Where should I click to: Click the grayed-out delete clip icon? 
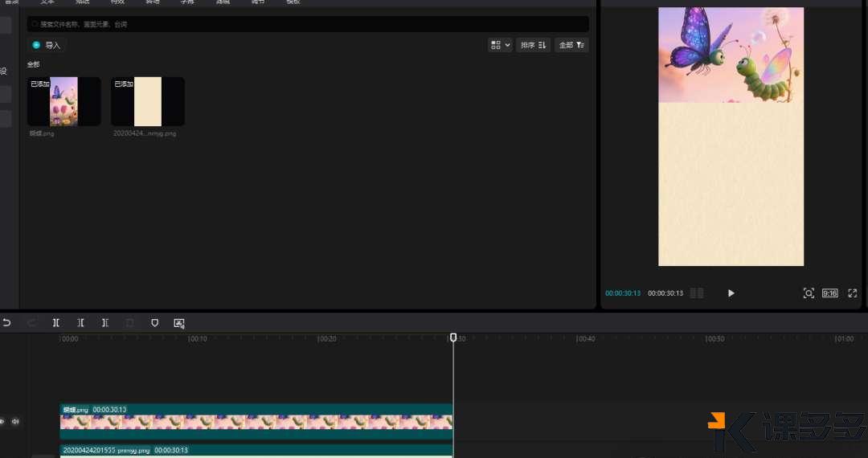tap(129, 322)
